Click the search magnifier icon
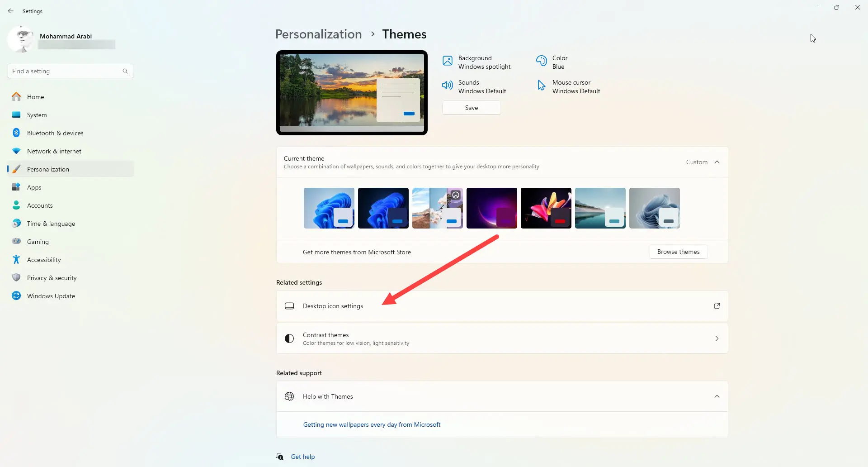Image resolution: width=868 pixels, height=467 pixels. pyautogui.click(x=125, y=71)
